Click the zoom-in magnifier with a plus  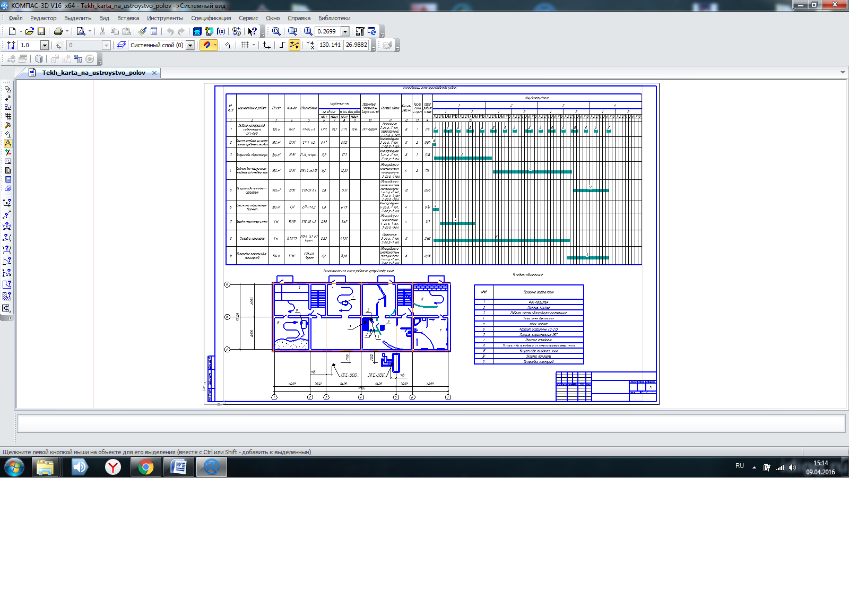tap(308, 31)
